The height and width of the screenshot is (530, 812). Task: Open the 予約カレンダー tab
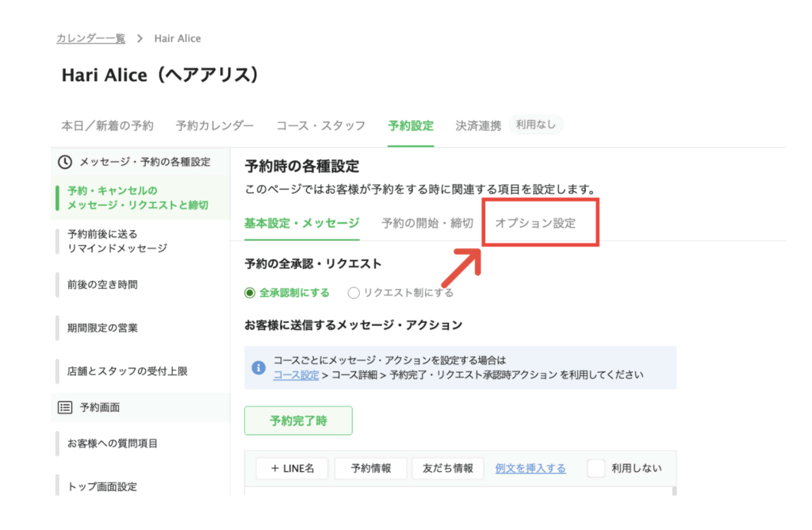click(215, 125)
